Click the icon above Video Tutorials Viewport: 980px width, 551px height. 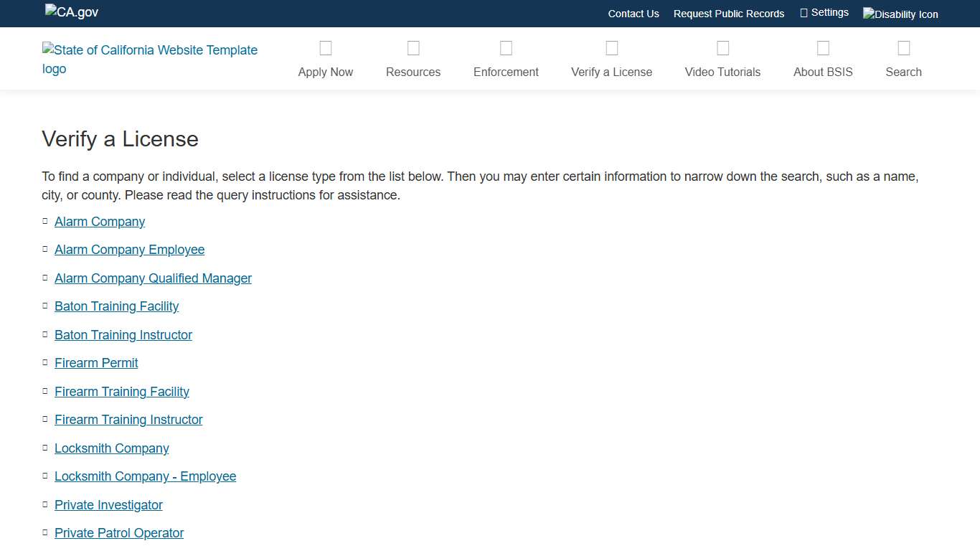(722, 48)
